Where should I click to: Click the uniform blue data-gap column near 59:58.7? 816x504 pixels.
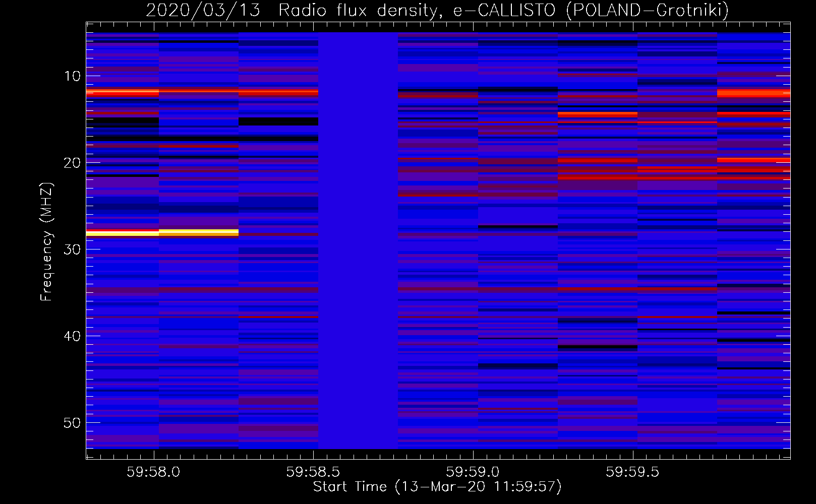(x=358, y=240)
